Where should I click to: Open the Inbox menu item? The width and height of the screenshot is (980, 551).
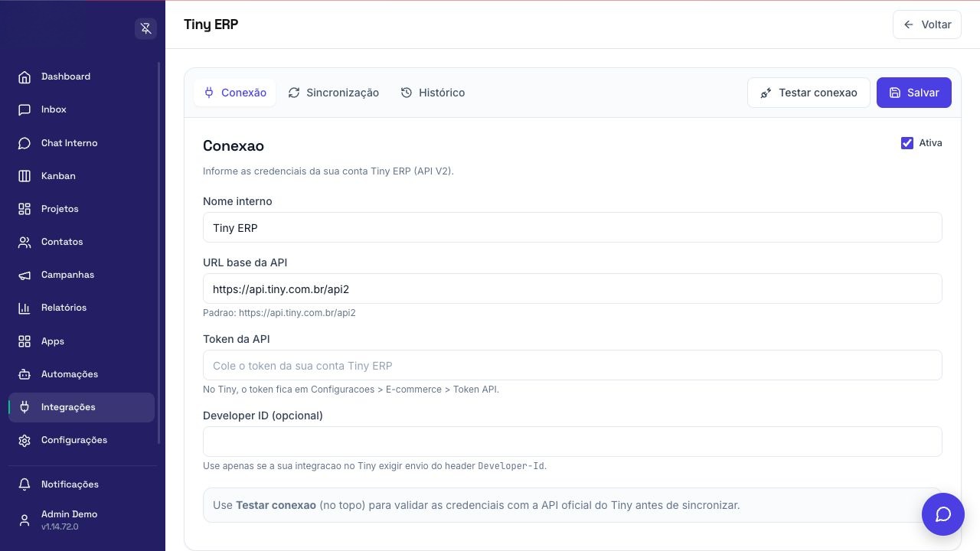click(81, 109)
